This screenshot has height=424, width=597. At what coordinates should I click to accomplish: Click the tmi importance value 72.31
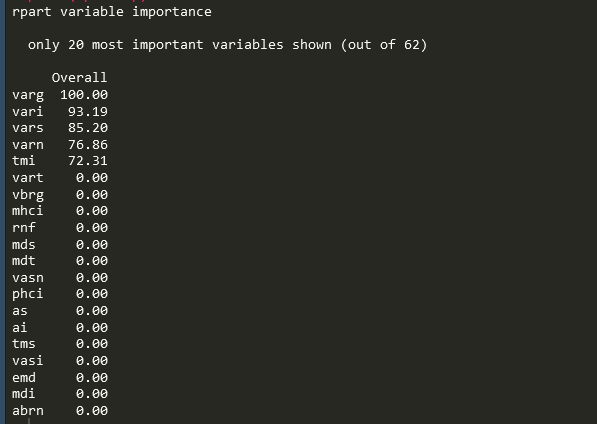(88, 161)
